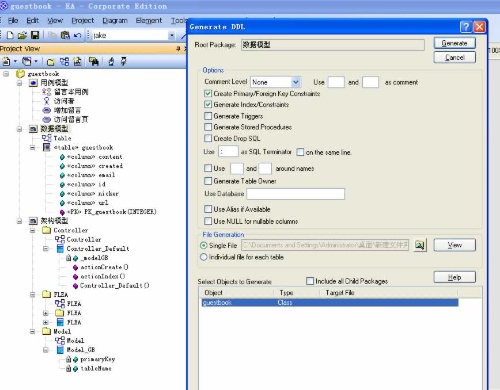The width and height of the screenshot is (500, 390).
Task: Click the Copy toolbar icon
Action: point(53,35)
